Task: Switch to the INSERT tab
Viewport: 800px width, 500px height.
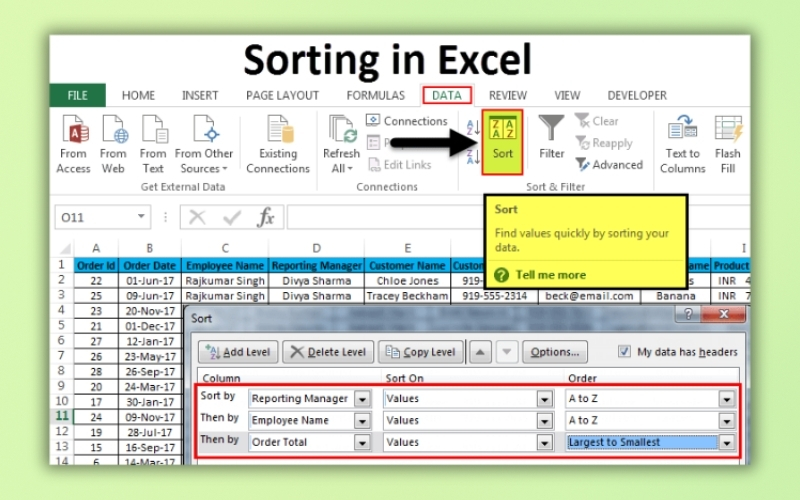Action: 200,95
